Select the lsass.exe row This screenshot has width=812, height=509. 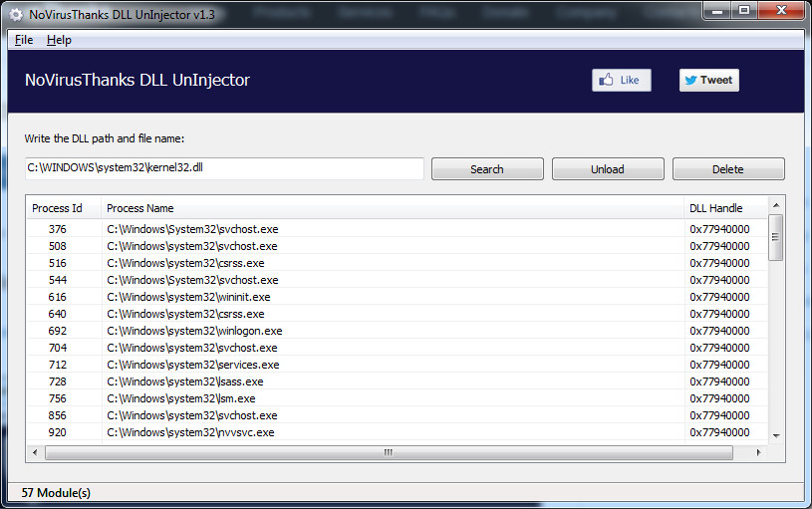[397, 382]
